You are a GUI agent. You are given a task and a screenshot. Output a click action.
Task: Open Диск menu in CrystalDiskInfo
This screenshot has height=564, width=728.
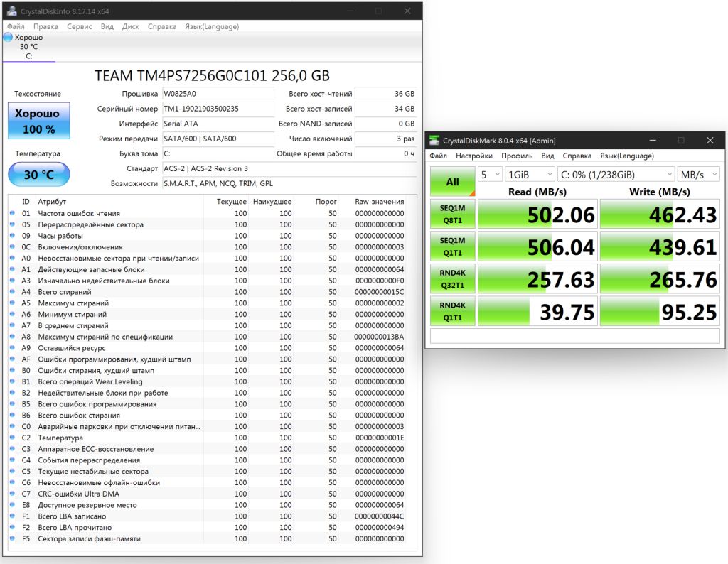click(x=131, y=26)
